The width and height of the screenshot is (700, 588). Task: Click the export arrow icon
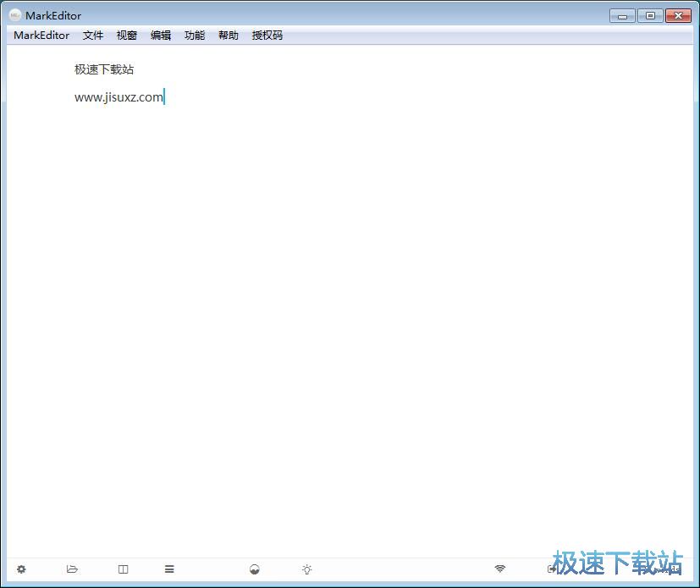coord(552,569)
